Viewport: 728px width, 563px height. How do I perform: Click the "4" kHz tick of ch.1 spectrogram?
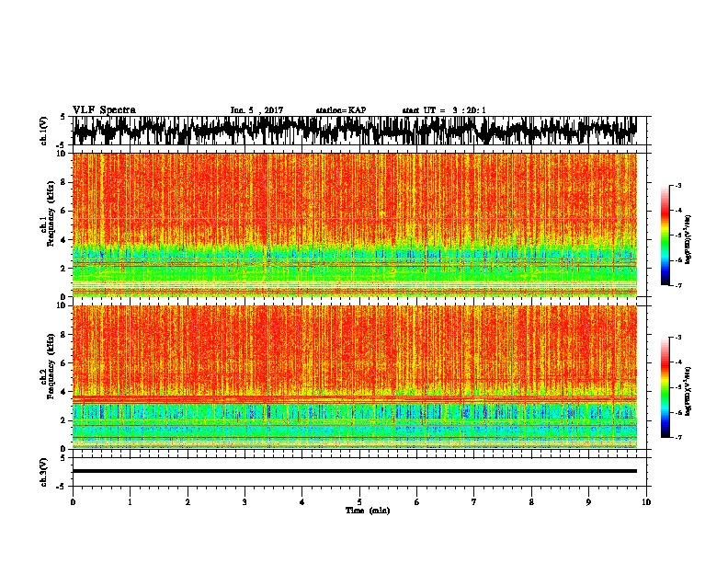(63, 240)
